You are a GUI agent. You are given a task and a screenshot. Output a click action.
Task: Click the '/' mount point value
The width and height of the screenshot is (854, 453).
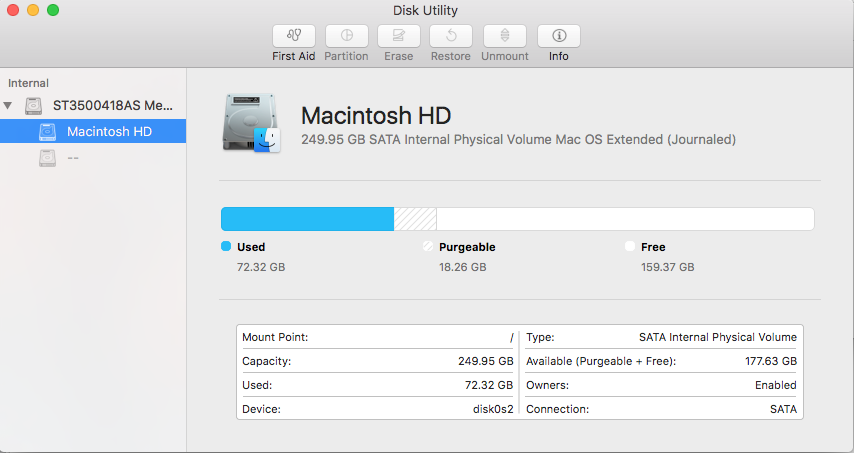click(x=511, y=338)
